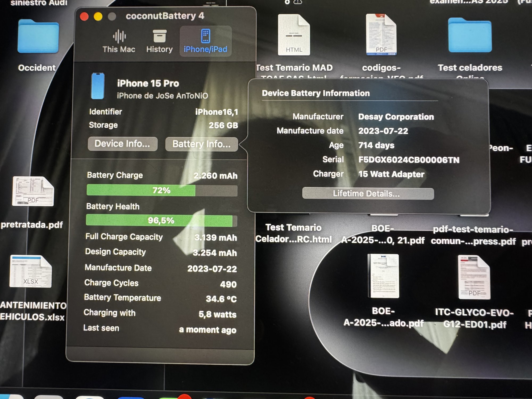Image resolution: width=532 pixels, height=399 pixels.
Task: Click the blue iPhone 15 Pro device image
Action: [98, 86]
